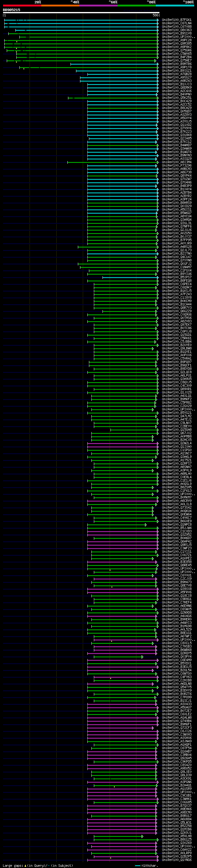The height and width of the screenshot is (868, 197).
Task: Select hit UniRef100_Q80363
Action: point(177,30)
